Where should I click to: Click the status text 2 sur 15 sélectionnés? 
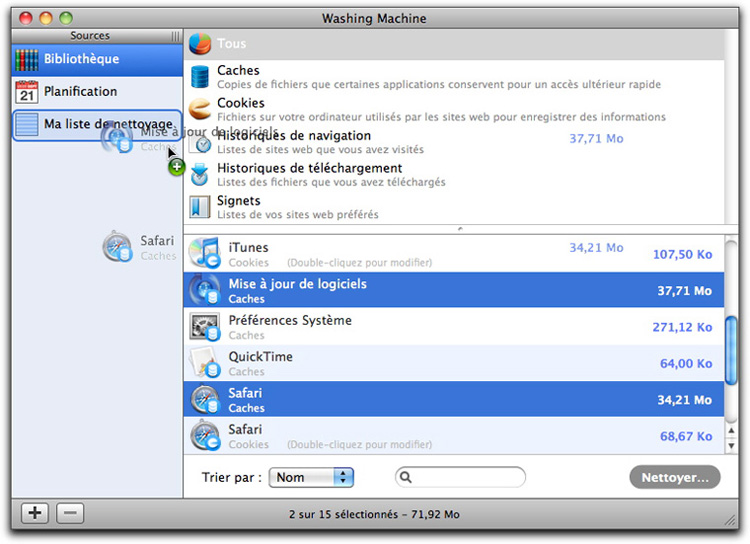click(374, 514)
